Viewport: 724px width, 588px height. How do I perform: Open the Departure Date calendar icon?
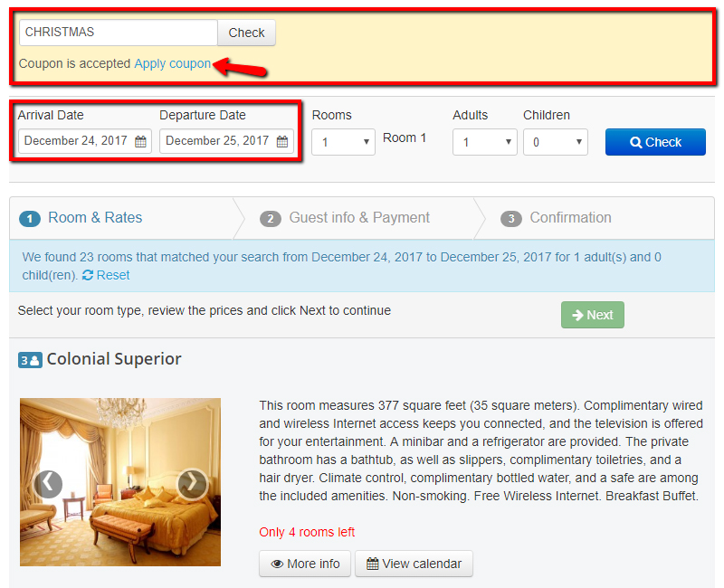pos(281,142)
